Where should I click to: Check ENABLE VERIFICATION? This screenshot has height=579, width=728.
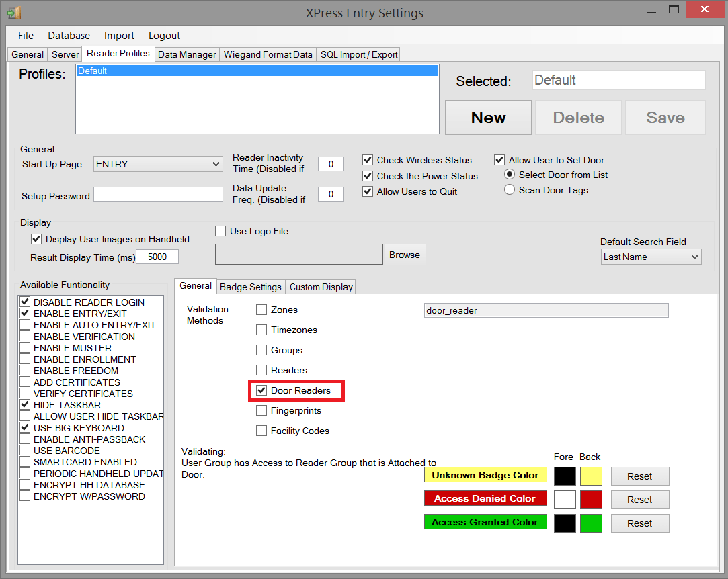tap(25, 337)
